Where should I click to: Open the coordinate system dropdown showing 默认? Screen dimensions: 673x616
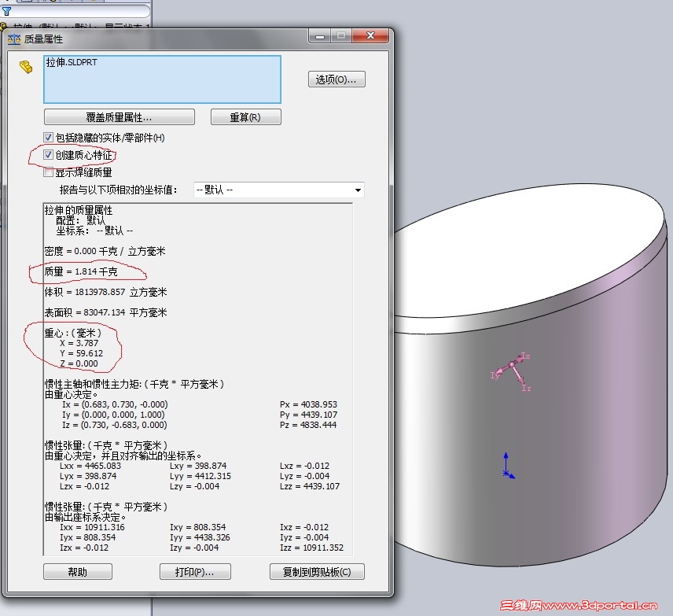(x=279, y=190)
